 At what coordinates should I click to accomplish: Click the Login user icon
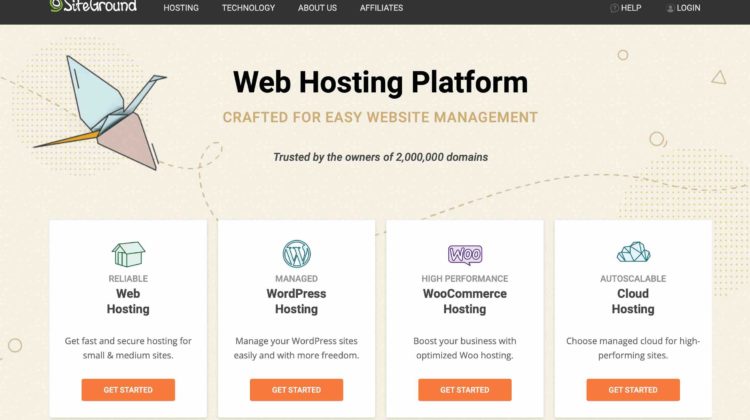(x=670, y=9)
